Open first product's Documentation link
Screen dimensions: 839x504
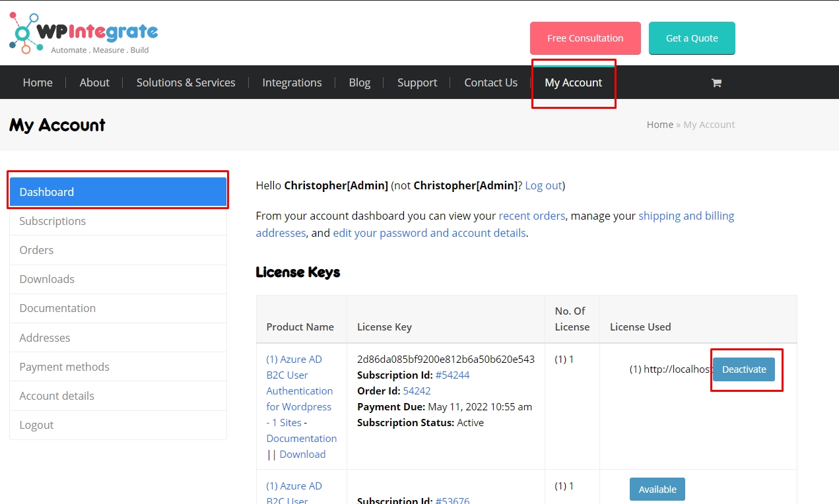(302, 439)
